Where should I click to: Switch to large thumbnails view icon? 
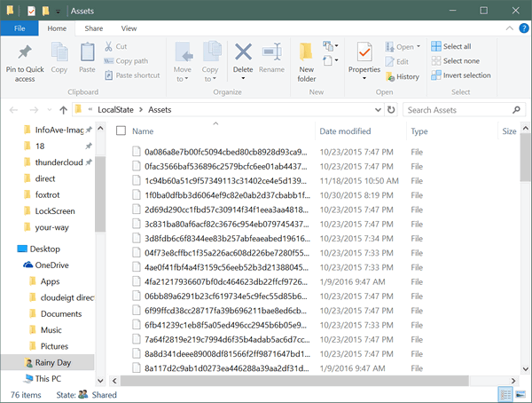tap(520, 394)
